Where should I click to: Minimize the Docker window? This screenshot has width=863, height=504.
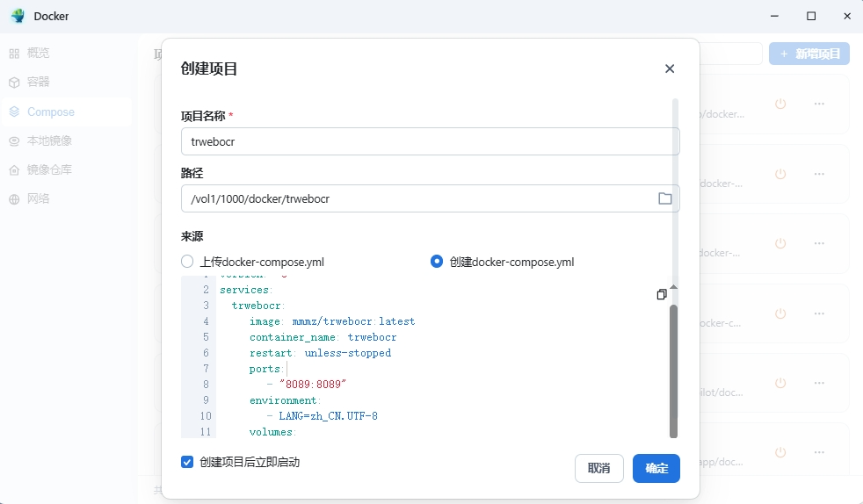(774, 16)
